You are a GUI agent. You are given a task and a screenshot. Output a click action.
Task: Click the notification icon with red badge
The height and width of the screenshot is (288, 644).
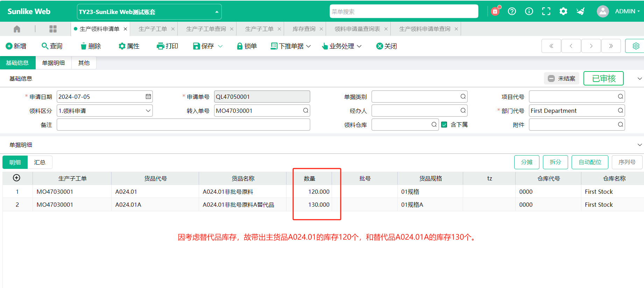coord(495,11)
